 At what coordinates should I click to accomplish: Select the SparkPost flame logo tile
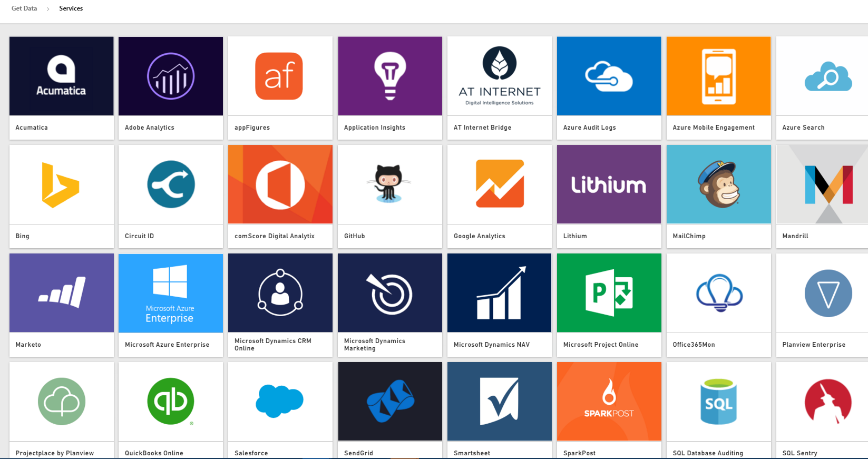(x=609, y=402)
